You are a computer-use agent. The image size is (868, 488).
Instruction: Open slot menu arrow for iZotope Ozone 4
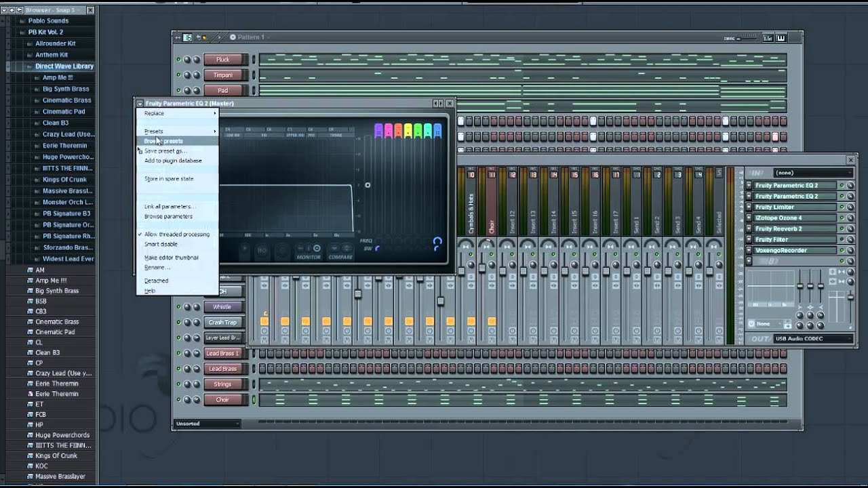[x=749, y=218]
